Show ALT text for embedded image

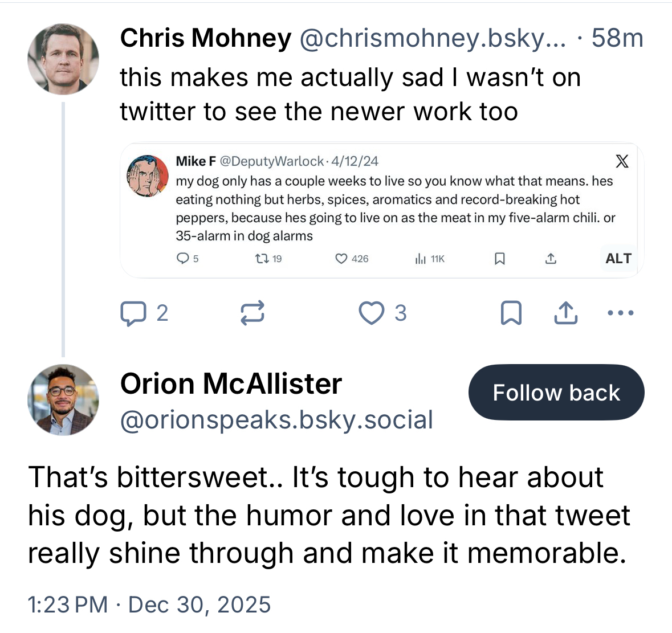(x=618, y=259)
